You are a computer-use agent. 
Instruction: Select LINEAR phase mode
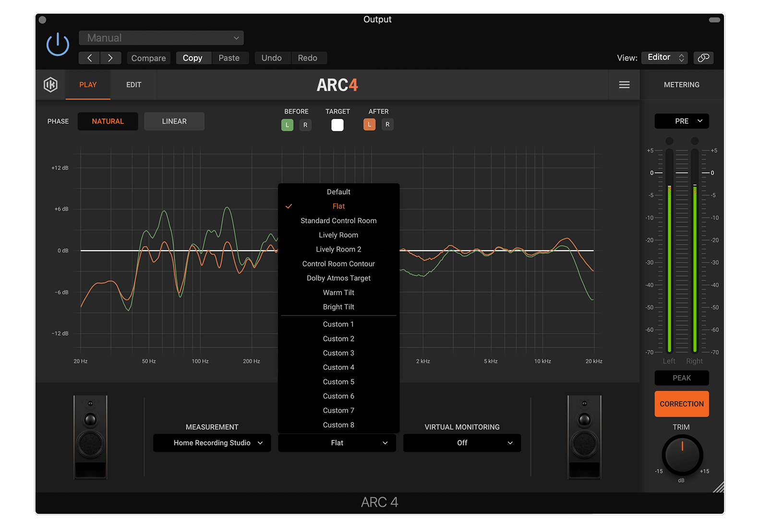(174, 121)
